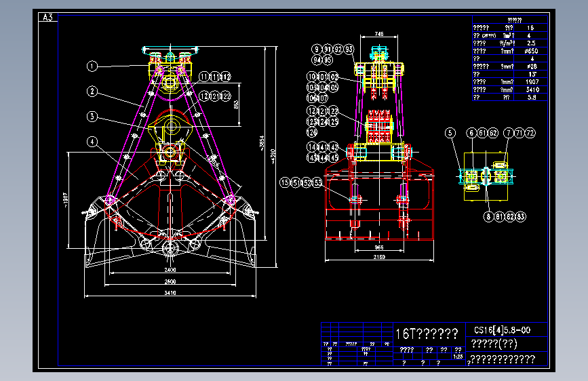Viewport: 588px width, 381px height.
Task: Select the 746 dimension above side view
Action: tap(379, 34)
